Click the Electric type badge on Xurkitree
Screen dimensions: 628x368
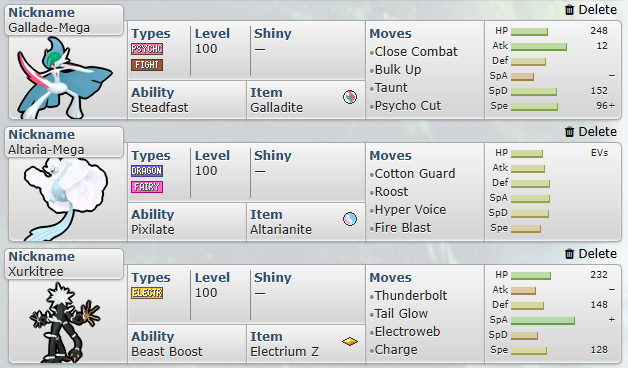pyautogui.click(x=147, y=293)
